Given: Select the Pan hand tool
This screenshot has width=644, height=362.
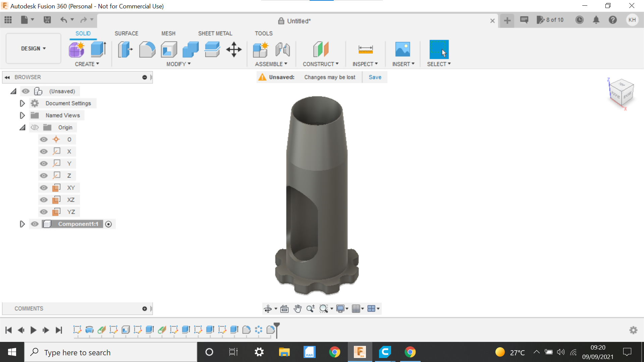Looking at the screenshot, I should coord(298,309).
